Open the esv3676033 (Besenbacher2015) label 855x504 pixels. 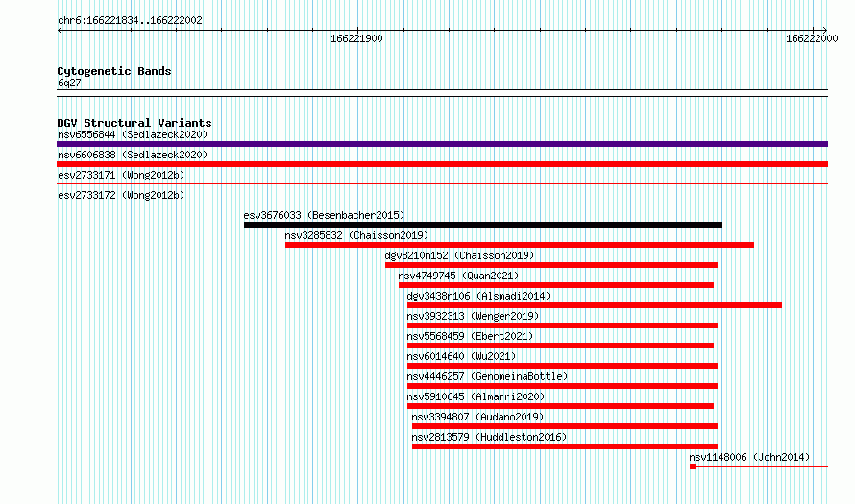324,215
